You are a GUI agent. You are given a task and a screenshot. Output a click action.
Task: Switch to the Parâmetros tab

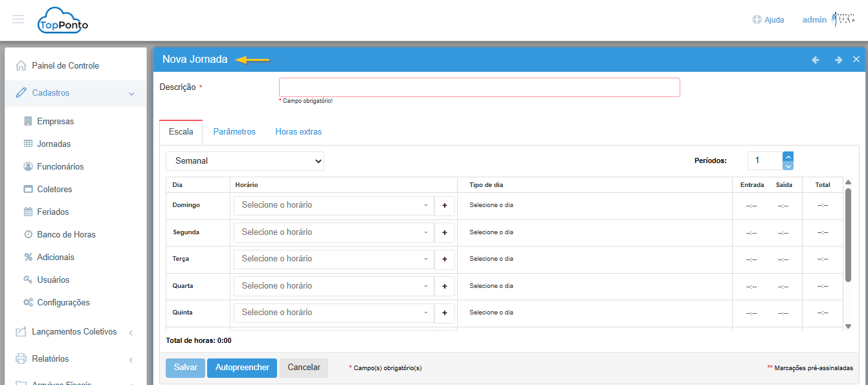coord(234,131)
